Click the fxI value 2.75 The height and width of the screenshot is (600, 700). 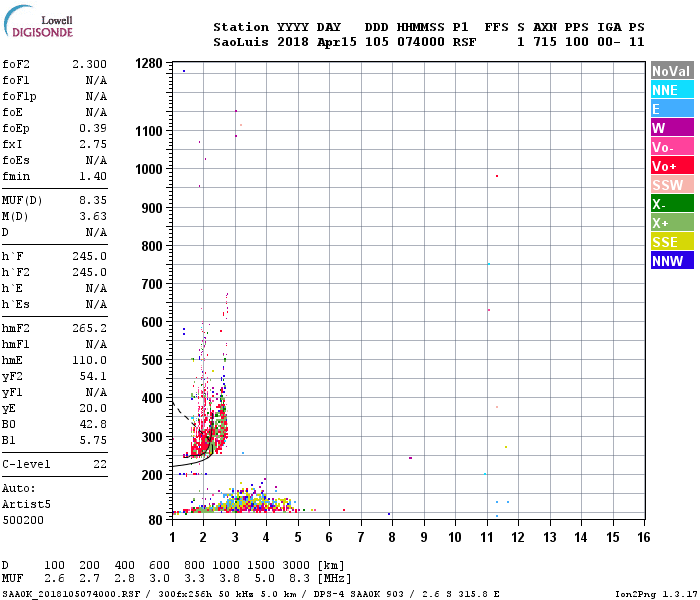(93, 144)
